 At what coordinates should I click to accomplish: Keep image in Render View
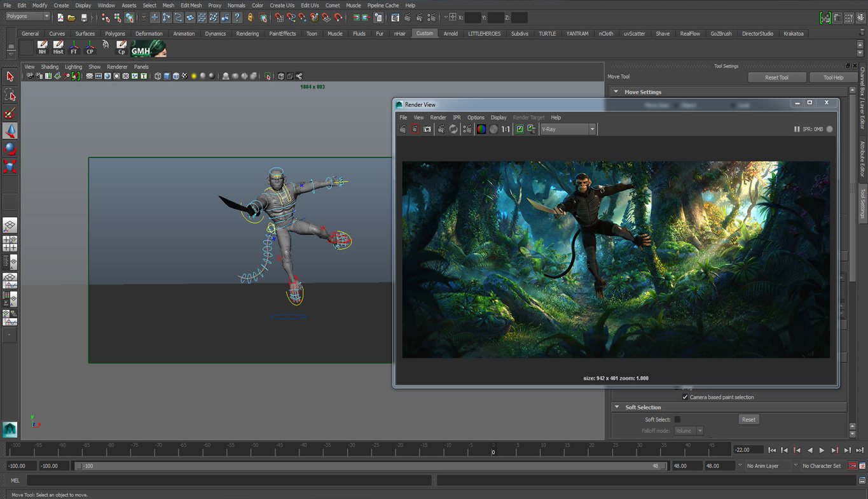(x=520, y=129)
